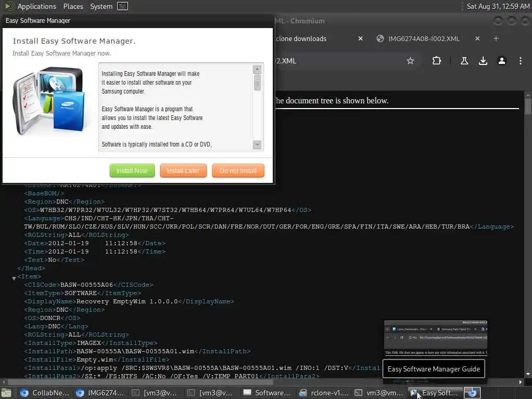Click the InstallType IMAGEX text
The image size is (532, 399).
click(x=90, y=343)
